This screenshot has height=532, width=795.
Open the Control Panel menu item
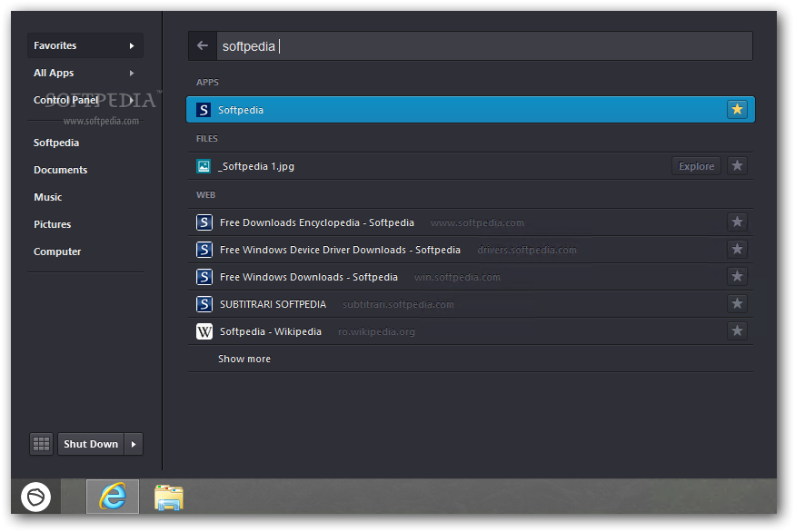pyautogui.click(x=85, y=101)
